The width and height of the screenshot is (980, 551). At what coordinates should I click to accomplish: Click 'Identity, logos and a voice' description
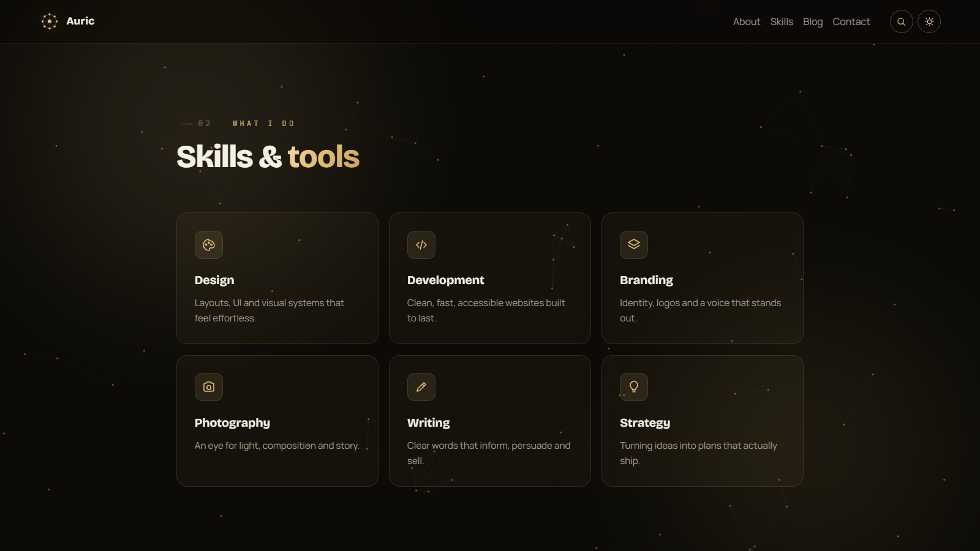(x=700, y=310)
